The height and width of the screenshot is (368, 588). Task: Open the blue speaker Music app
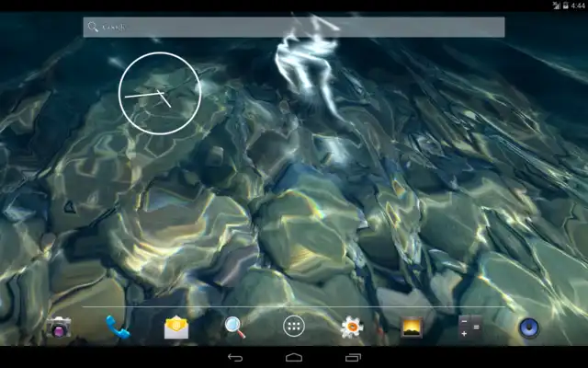click(529, 328)
